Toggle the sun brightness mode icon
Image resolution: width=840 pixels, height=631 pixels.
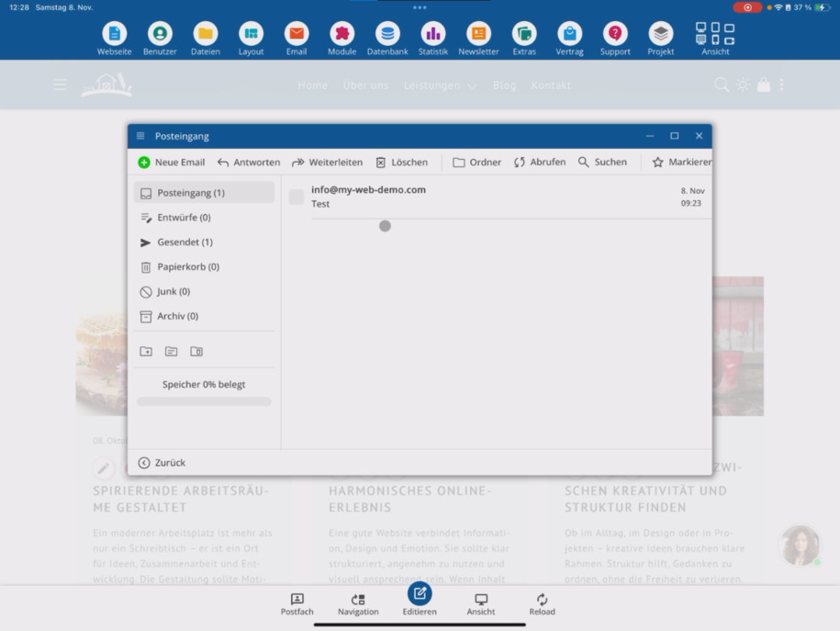click(x=743, y=85)
